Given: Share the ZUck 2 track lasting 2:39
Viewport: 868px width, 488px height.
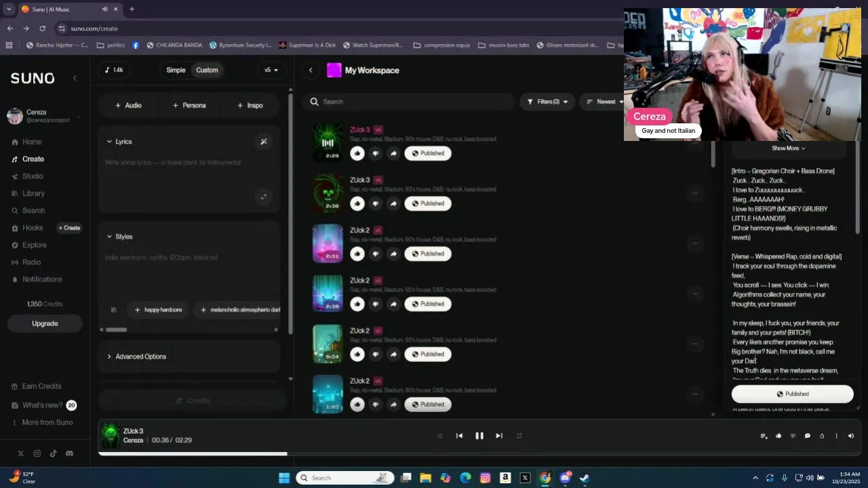Looking at the screenshot, I should (393, 304).
